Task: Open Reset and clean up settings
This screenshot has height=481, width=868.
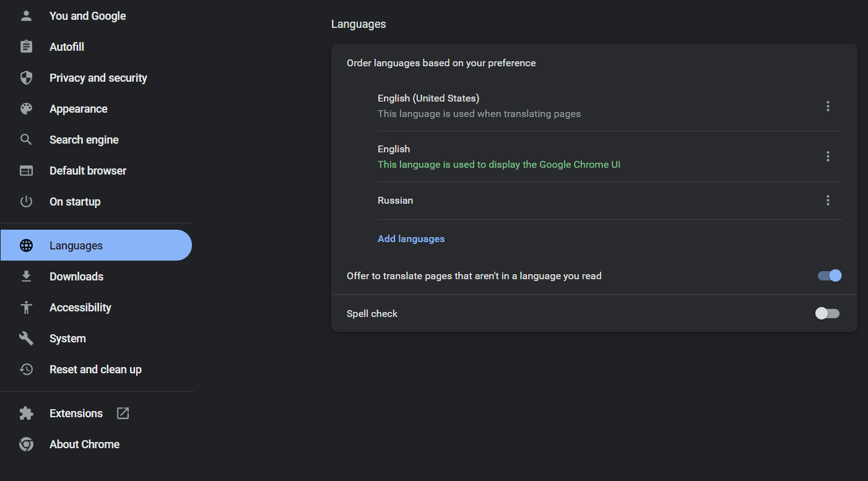Action: (95, 369)
